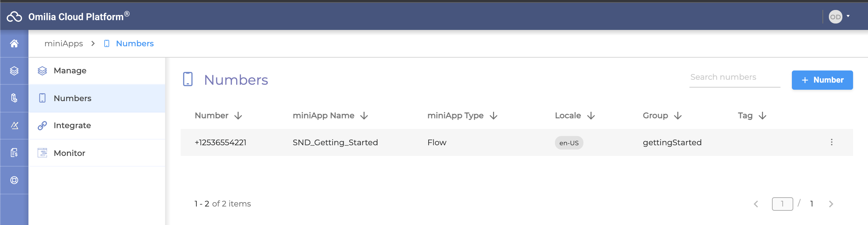This screenshot has width=868, height=225.
Task: Open row options three-dot menu
Action: (x=831, y=142)
